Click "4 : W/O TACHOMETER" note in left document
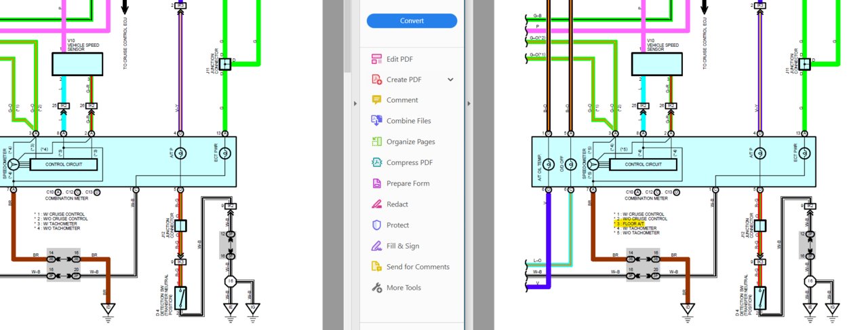The height and width of the screenshot is (330, 868). coord(58,228)
